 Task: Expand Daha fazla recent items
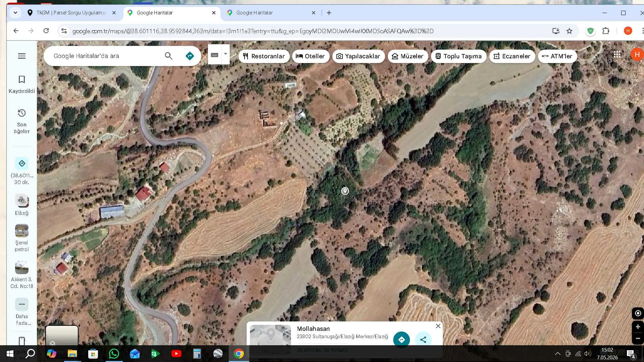click(x=22, y=312)
